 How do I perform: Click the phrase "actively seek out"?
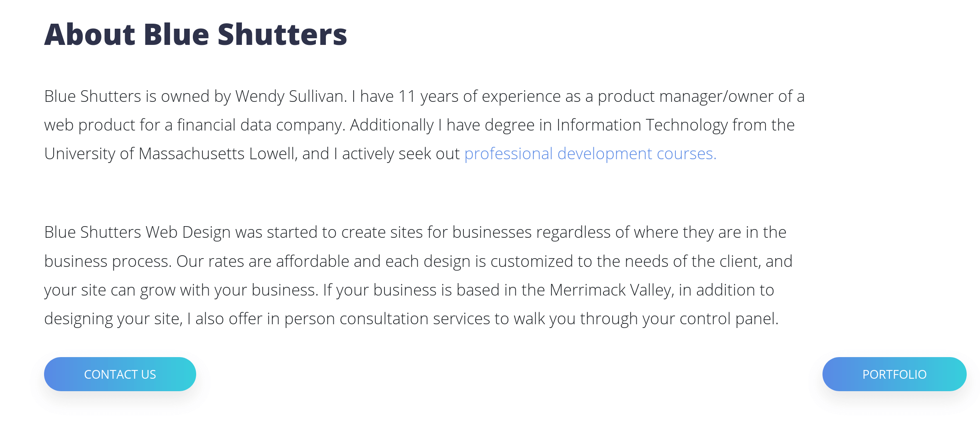401,154
